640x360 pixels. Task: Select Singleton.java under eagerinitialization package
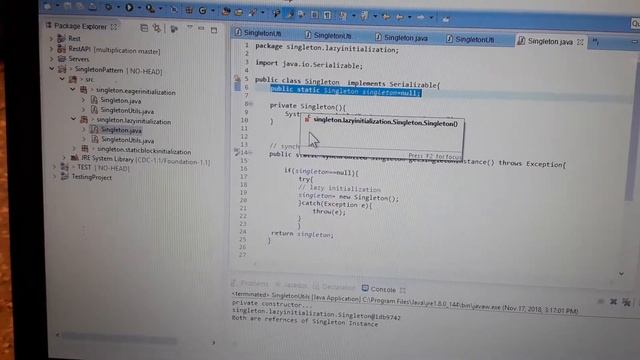[x=121, y=100]
